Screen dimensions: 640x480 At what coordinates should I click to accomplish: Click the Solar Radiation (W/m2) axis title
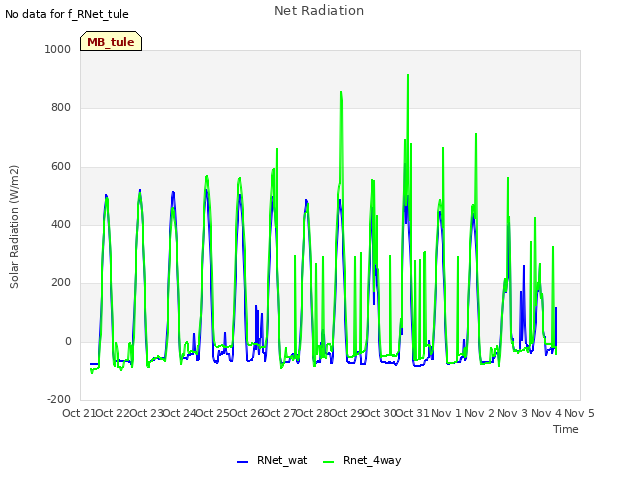tap(14, 227)
